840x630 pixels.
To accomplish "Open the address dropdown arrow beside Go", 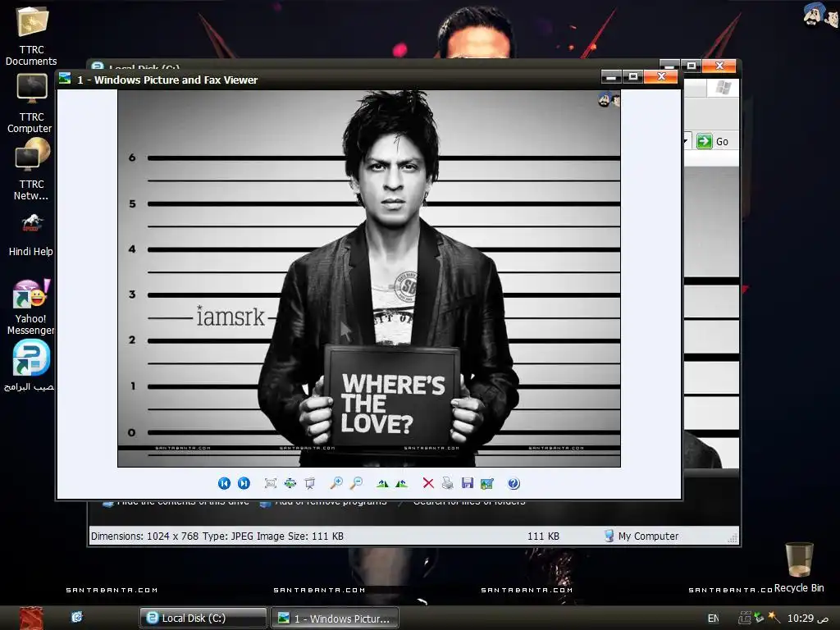I will click(x=687, y=141).
